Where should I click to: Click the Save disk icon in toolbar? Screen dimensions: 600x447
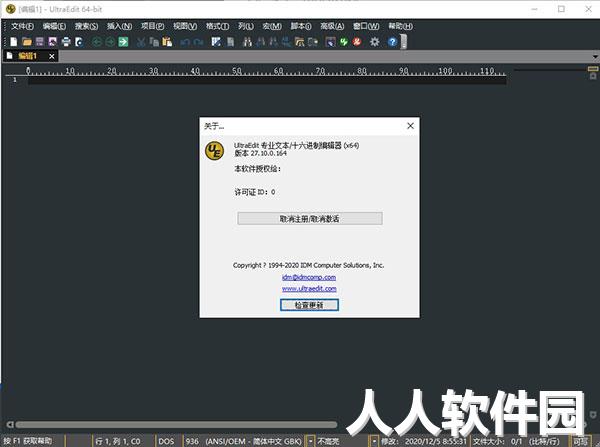pyautogui.click(x=40, y=42)
